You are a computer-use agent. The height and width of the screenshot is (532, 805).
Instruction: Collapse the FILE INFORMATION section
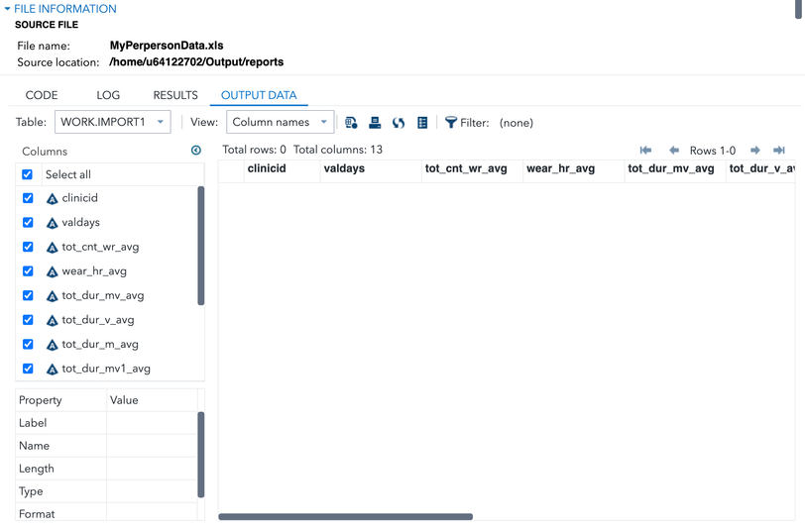pos(7,9)
